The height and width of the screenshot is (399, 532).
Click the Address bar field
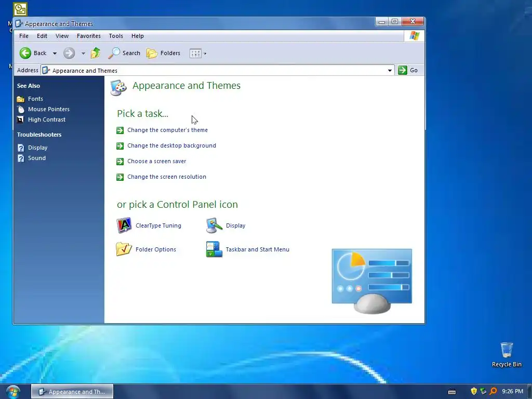(x=218, y=71)
